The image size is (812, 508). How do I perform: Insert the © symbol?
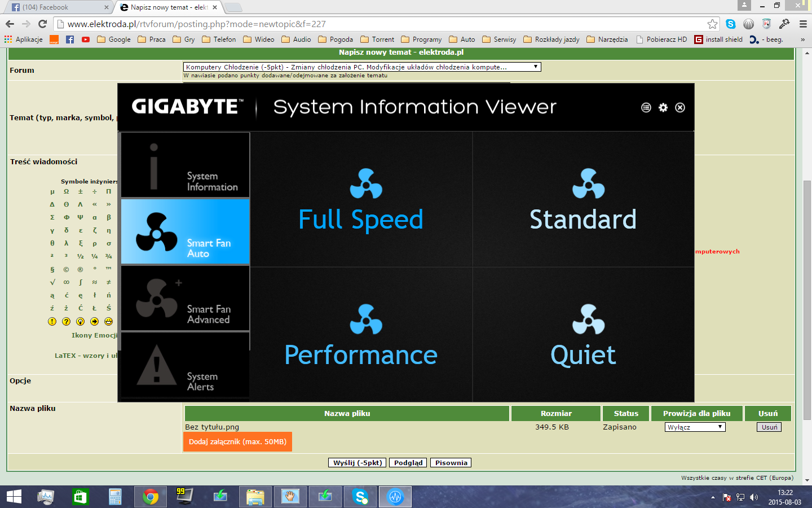click(x=66, y=269)
